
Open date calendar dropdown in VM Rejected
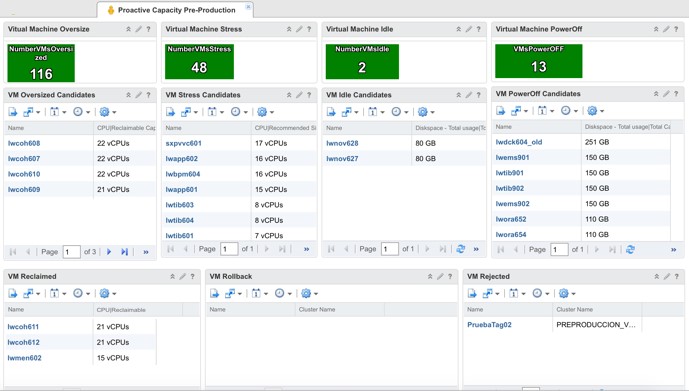(517, 293)
